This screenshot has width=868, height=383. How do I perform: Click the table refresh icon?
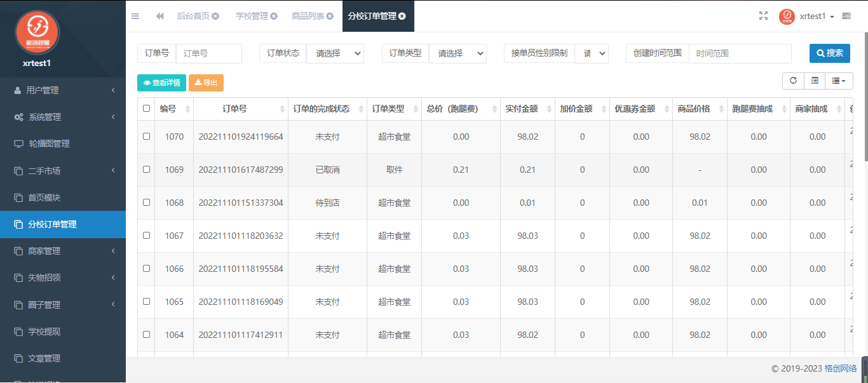(x=793, y=81)
